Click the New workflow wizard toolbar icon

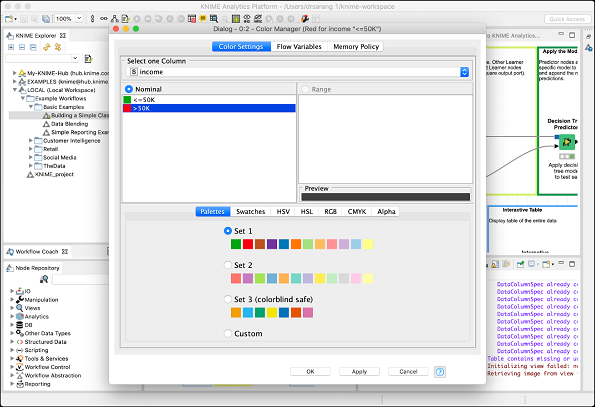10,19
